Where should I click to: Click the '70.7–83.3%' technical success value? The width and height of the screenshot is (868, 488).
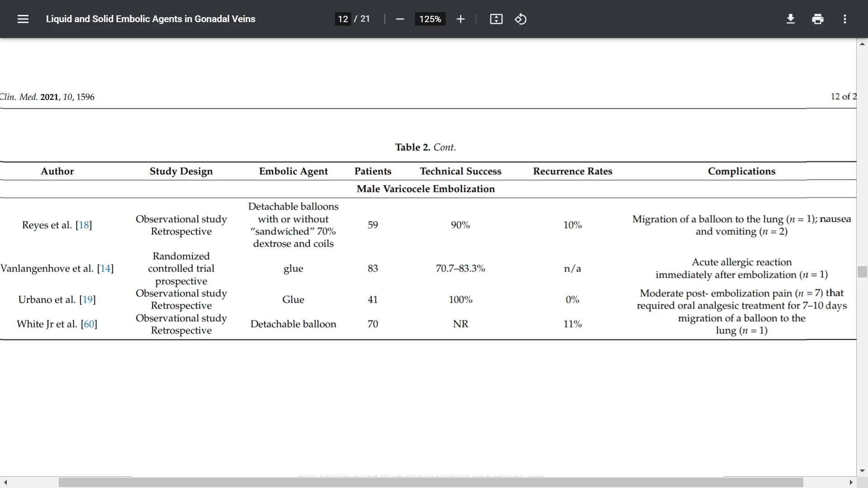point(461,268)
